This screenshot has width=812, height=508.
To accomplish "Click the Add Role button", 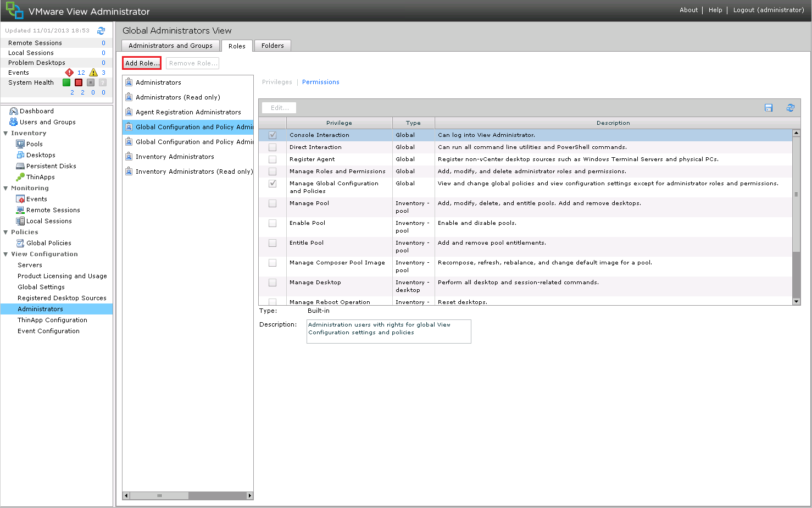I will click(x=142, y=63).
